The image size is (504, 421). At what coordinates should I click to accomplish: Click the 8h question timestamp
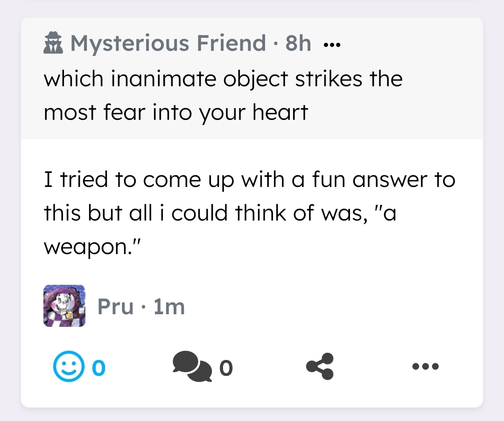click(298, 44)
